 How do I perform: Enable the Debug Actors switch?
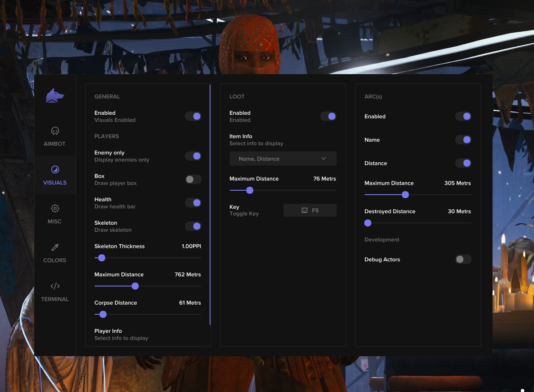463,259
